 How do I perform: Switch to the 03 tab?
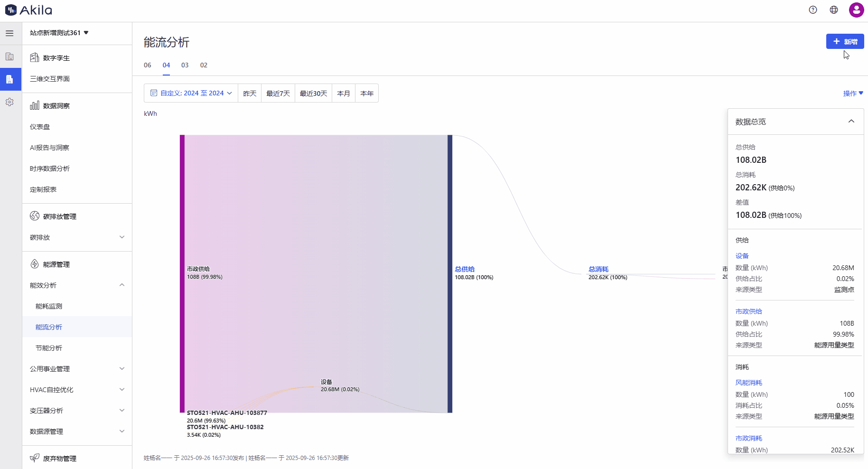(x=185, y=65)
